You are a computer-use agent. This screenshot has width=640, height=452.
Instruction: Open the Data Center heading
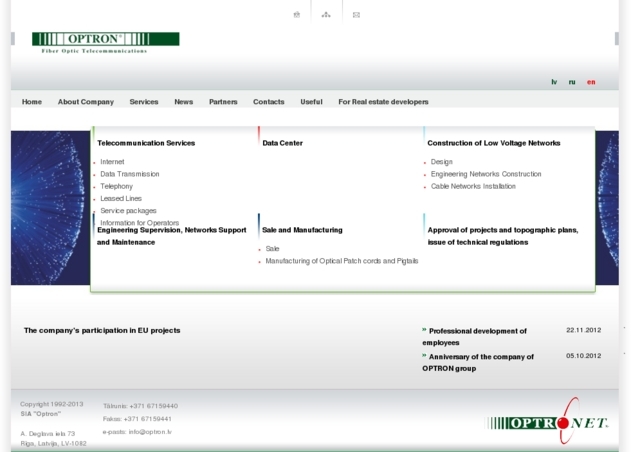pyautogui.click(x=282, y=143)
